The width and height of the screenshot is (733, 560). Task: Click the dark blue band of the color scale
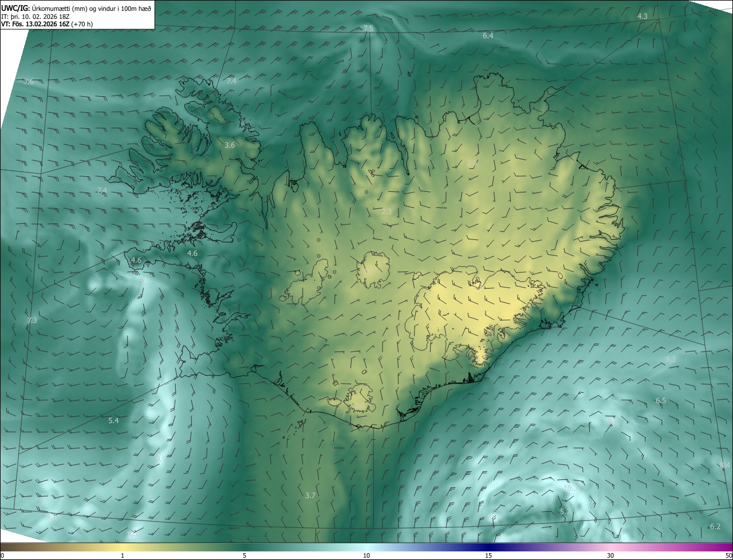(488, 547)
